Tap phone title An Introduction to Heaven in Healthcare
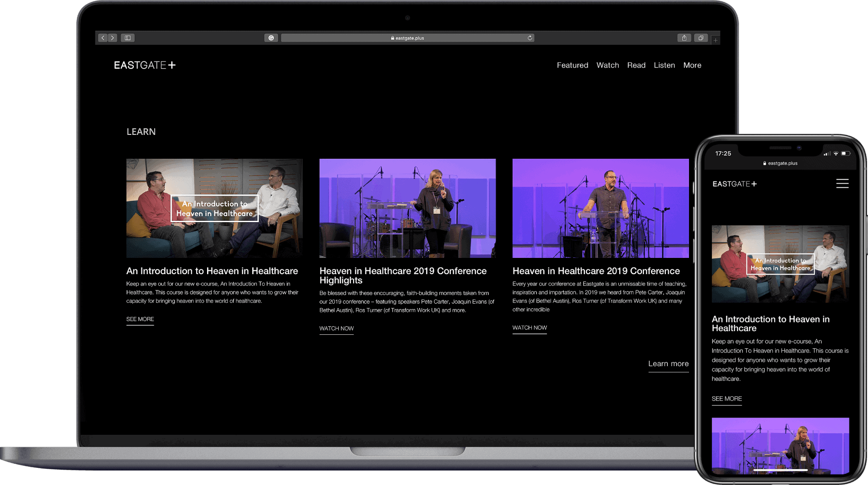Viewport: 868px width, 485px height. 770,324
